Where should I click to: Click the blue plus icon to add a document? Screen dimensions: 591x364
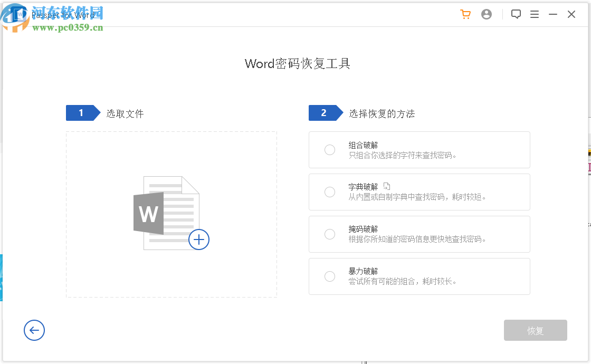[199, 240]
